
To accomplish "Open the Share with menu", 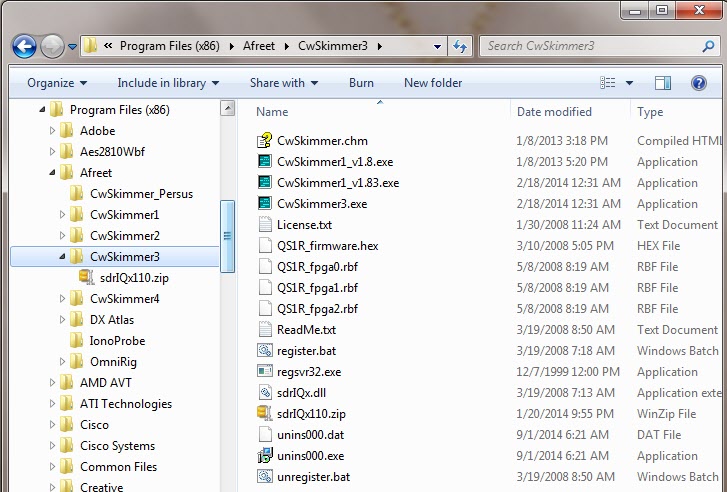I will coord(284,83).
